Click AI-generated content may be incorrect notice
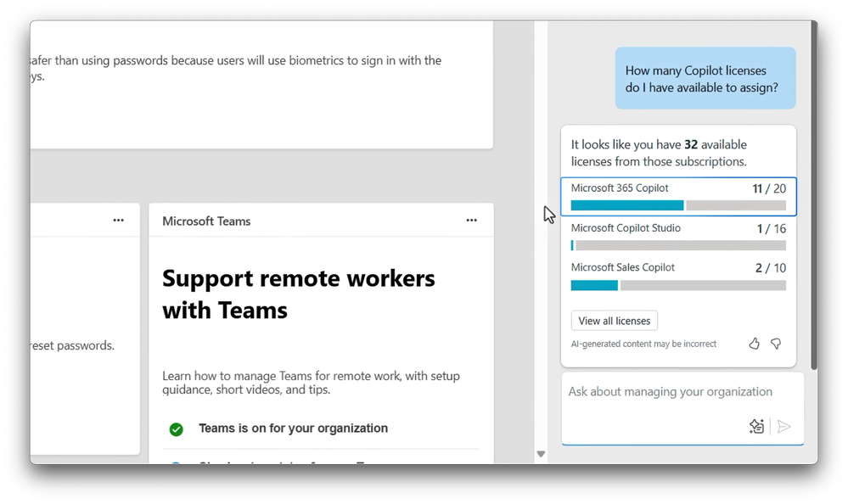This screenshot has width=848, height=504. 643,344
